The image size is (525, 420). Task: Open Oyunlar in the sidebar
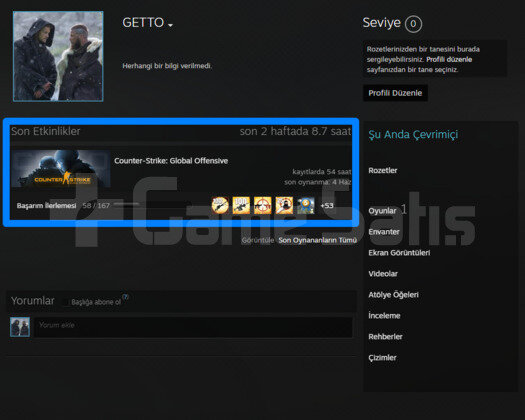382,211
